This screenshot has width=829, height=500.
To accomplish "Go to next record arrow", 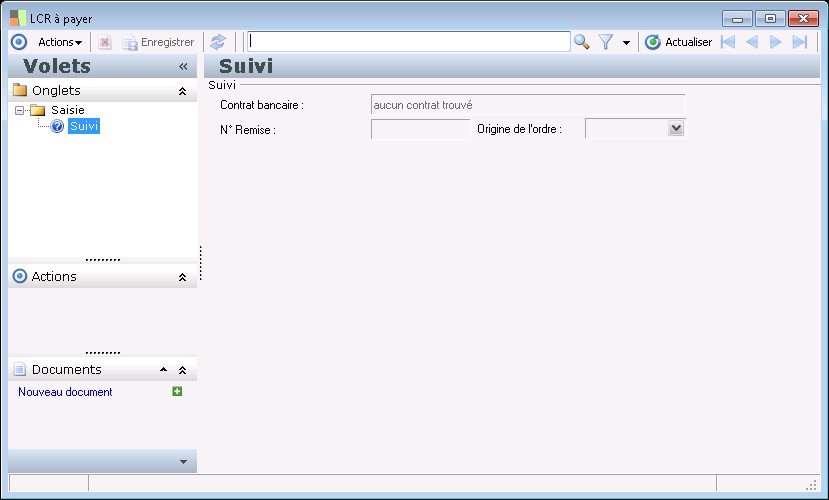I will [x=776, y=42].
